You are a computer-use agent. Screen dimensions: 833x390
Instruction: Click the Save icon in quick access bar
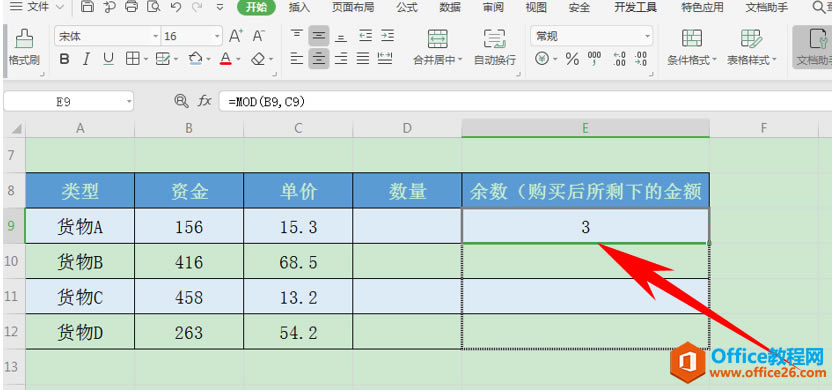(x=87, y=7)
